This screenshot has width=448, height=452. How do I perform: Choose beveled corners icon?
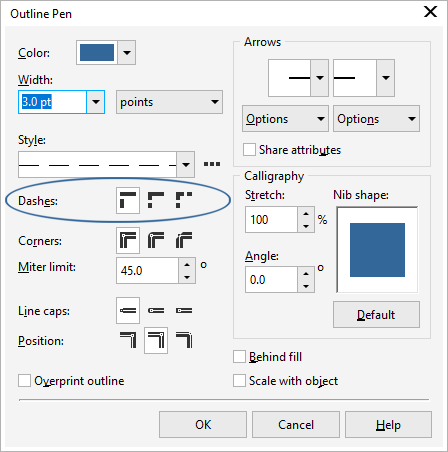pyautogui.click(x=184, y=240)
